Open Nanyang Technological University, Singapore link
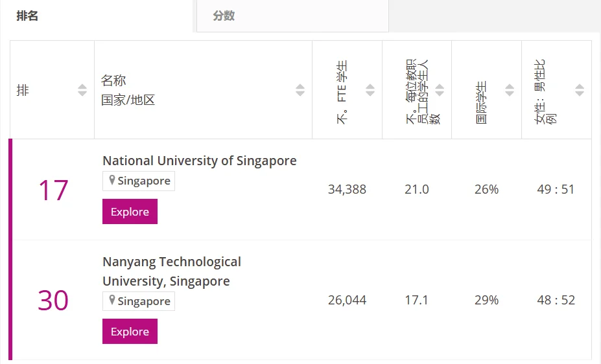 pyautogui.click(x=172, y=271)
